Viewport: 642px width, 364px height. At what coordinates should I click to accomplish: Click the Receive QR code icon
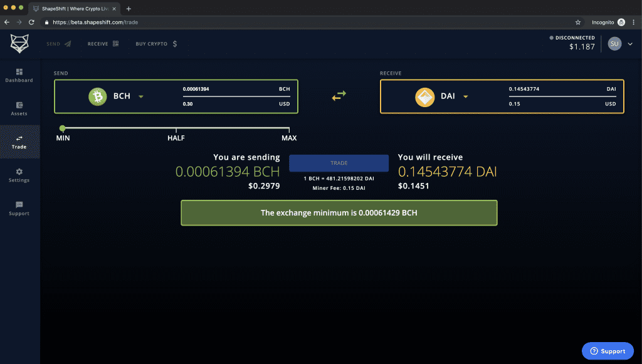[115, 44]
